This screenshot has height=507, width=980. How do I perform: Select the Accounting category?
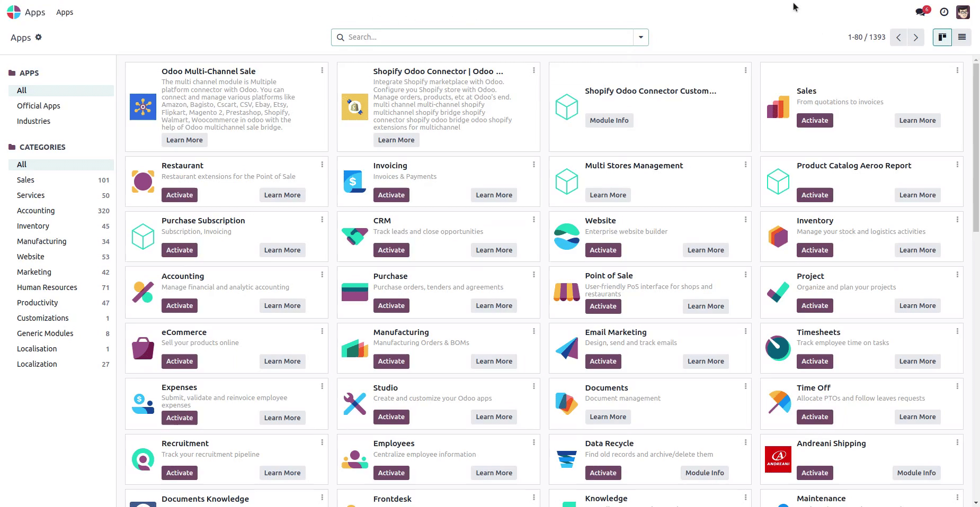tap(35, 211)
